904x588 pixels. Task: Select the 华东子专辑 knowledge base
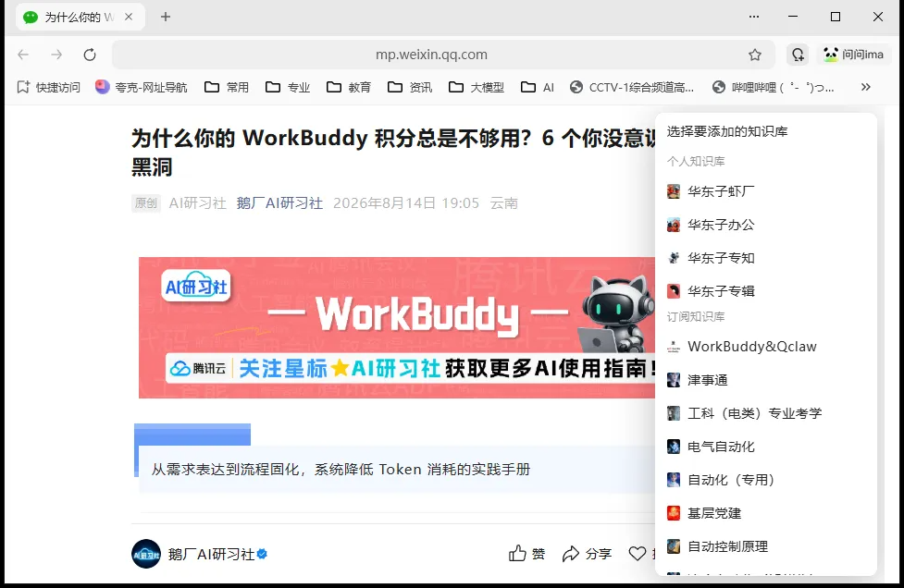pyautogui.click(x=765, y=291)
